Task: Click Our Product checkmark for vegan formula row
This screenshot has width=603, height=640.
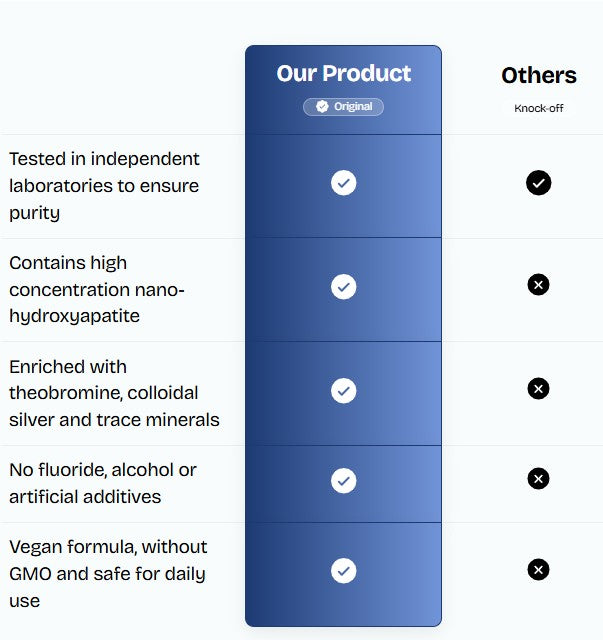Action: click(x=343, y=571)
